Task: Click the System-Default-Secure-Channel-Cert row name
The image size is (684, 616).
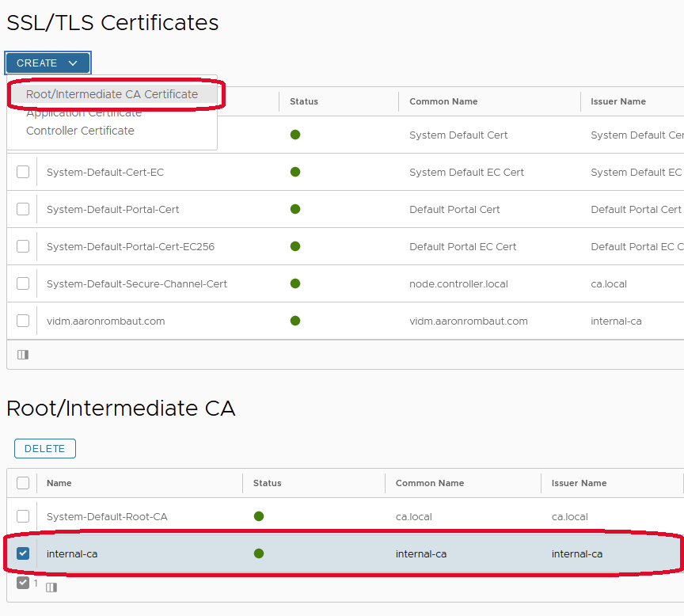Action: pyautogui.click(x=137, y=283)
